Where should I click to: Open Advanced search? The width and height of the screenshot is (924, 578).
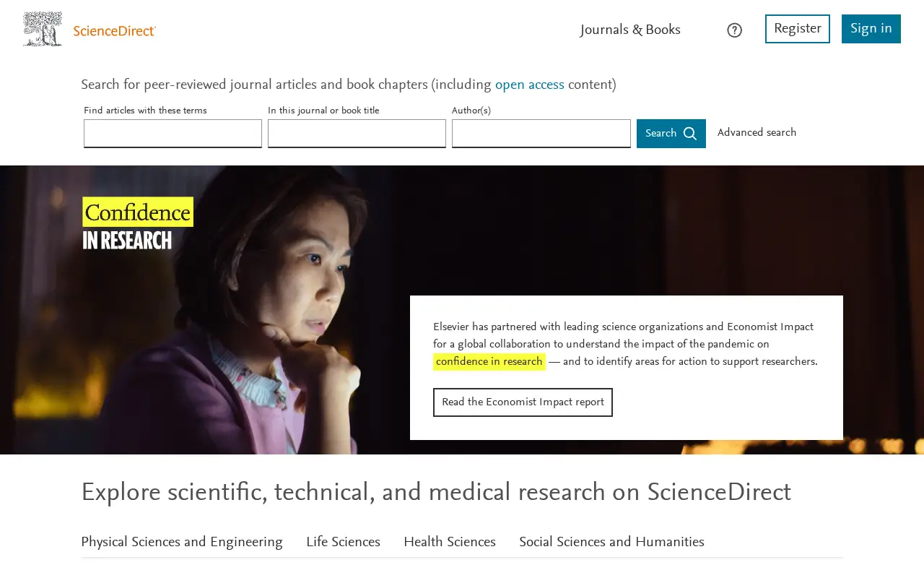[757, 133]
